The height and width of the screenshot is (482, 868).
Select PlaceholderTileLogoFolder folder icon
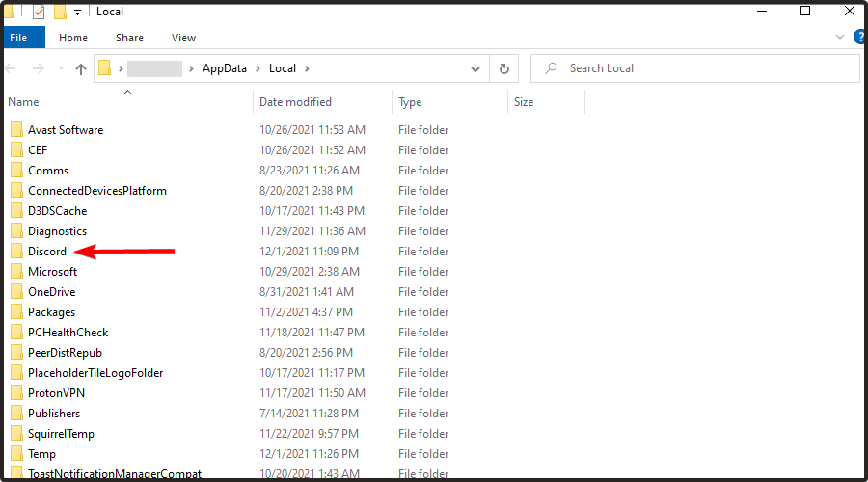click(x=16, y=373)
